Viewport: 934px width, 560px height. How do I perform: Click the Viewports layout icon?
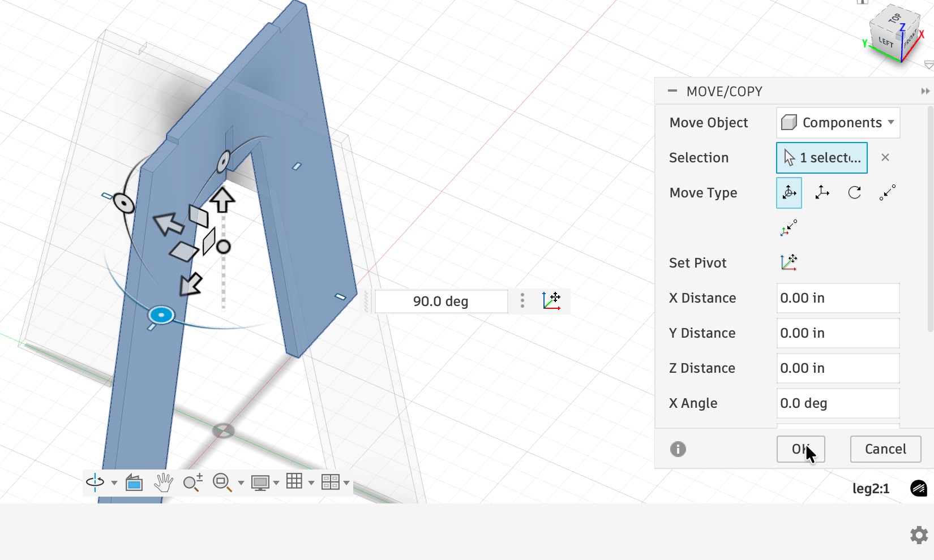click(x=330, y=482)
